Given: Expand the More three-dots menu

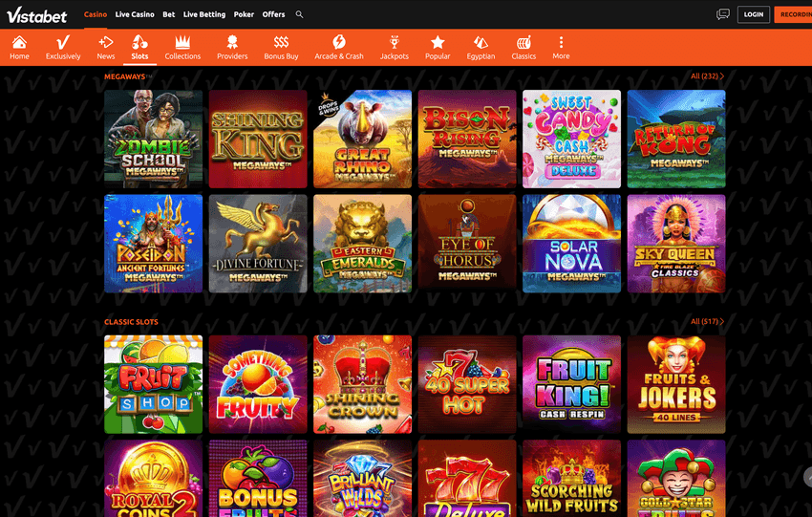Looking at the screenshot, I should point(561,47).
